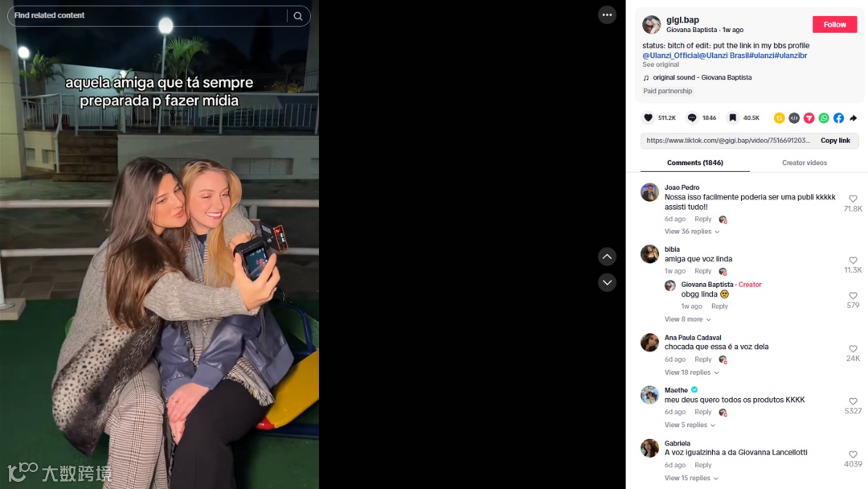Click the embed code icon
The width and height of the screenshot is (868, 489).
point(794,118)
